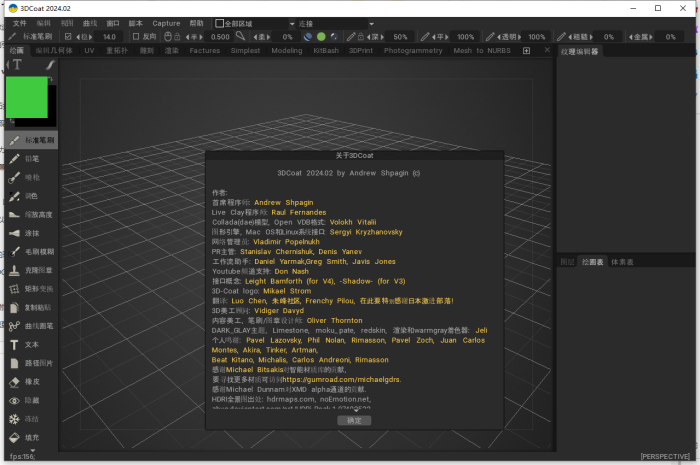Select the 调色 color tool
Screen dimensions: 700x465
pos(32,196)
